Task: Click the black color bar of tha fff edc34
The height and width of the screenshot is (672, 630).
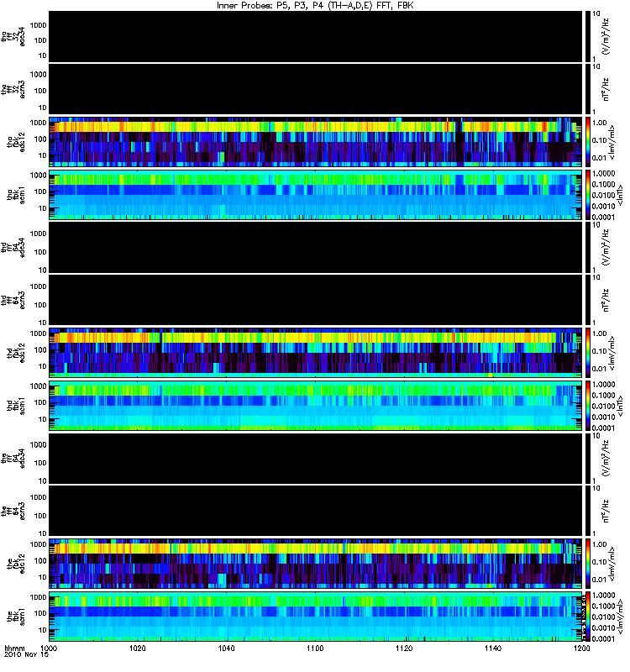Action: tap(588, 36)
